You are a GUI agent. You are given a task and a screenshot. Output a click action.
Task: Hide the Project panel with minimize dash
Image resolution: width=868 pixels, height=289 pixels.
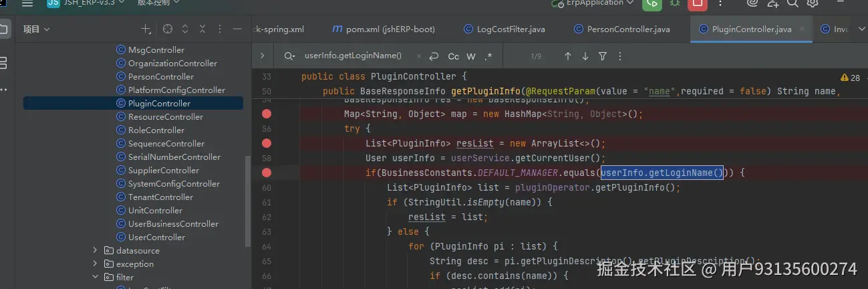pyautogui.click(x=237, y=29)
